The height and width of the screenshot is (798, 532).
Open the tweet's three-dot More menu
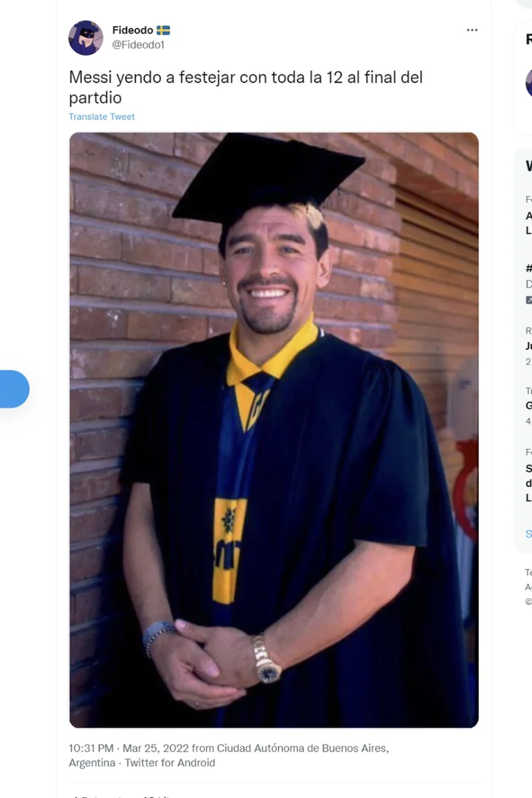click(472, 30)
